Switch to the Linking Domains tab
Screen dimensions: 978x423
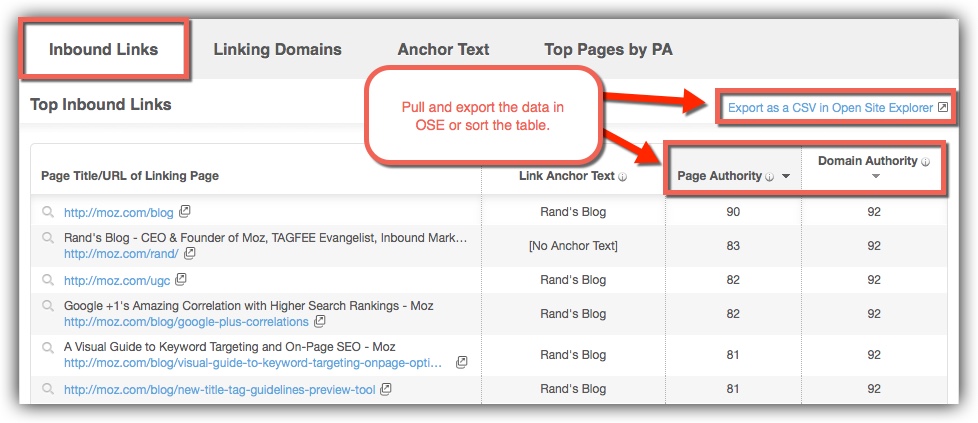278,49
